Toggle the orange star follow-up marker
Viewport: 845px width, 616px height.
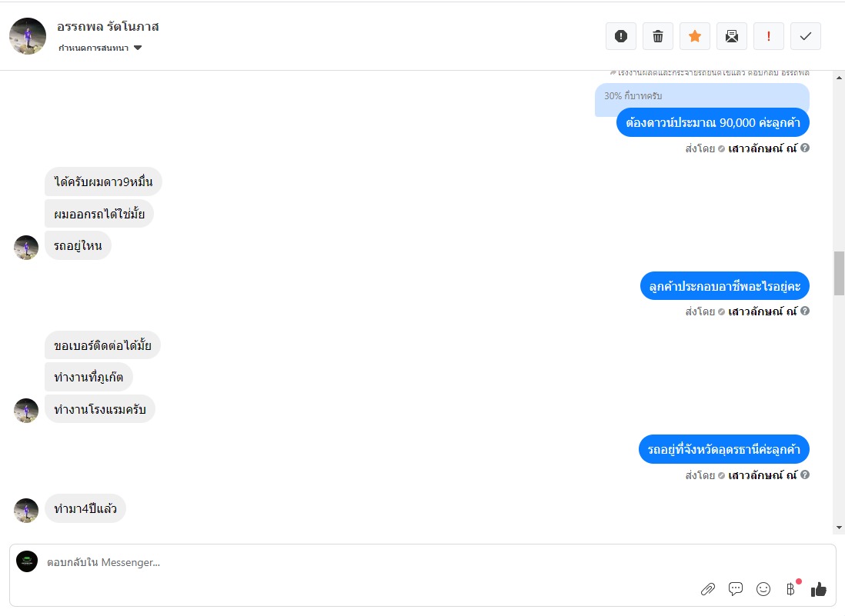click(x=695, y=36)
